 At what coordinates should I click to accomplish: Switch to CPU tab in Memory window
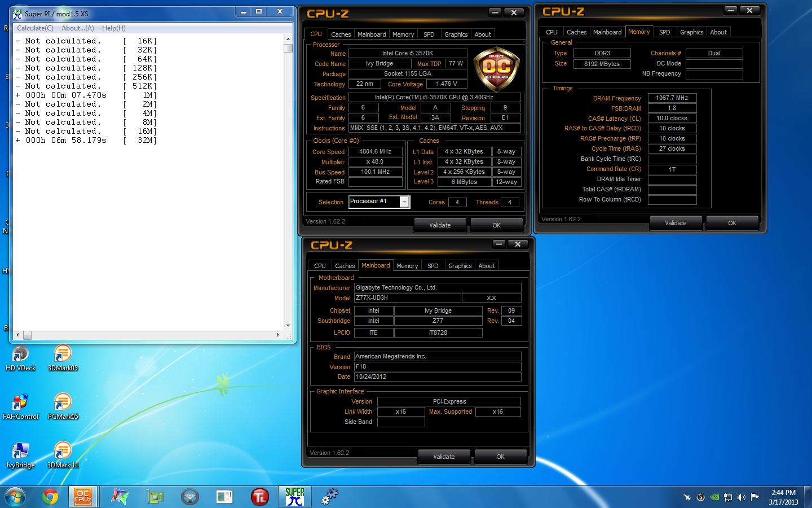(551, 32)
